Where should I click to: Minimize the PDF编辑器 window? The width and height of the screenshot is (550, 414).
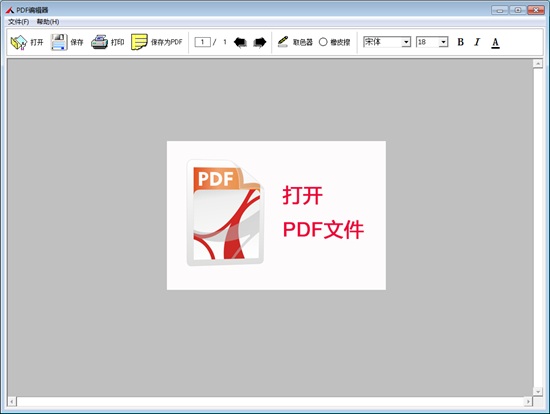500,10
